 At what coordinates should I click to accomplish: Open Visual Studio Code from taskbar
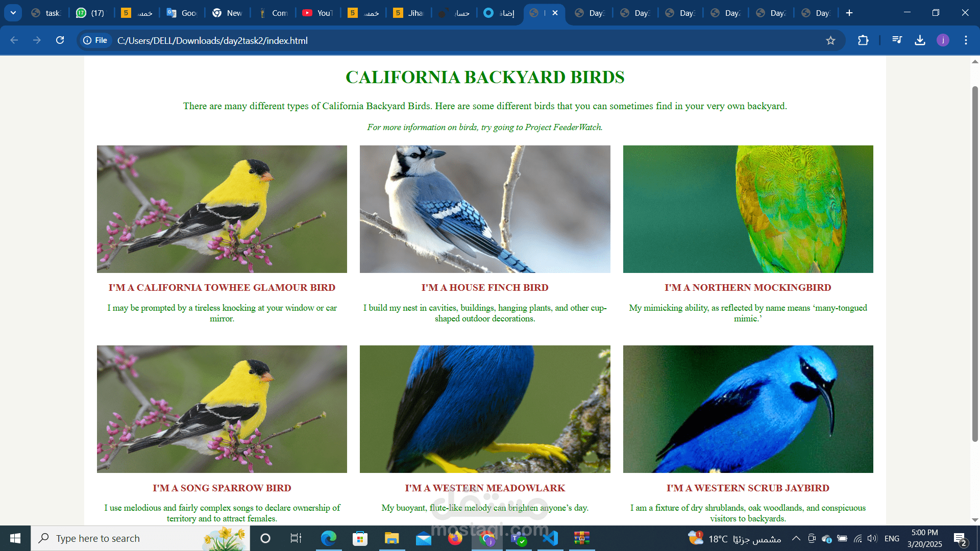pos(550,538)
